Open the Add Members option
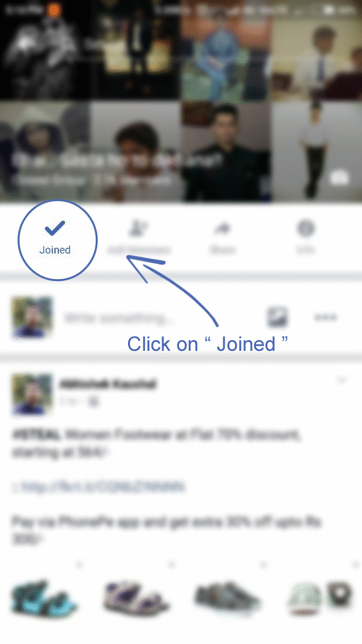Image resolution: width=362 pixels, height=644 pixels. [138, 238]
